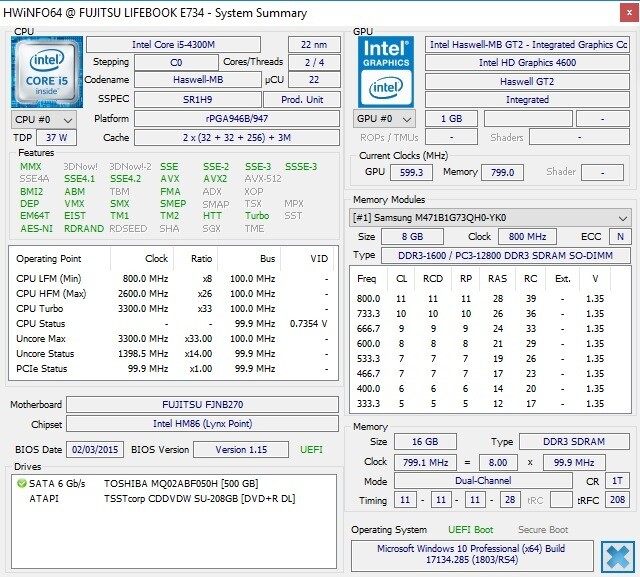Screen dimensions: 640x577
Task: Click the TDP value 37 W
Action: pos(56,138)
